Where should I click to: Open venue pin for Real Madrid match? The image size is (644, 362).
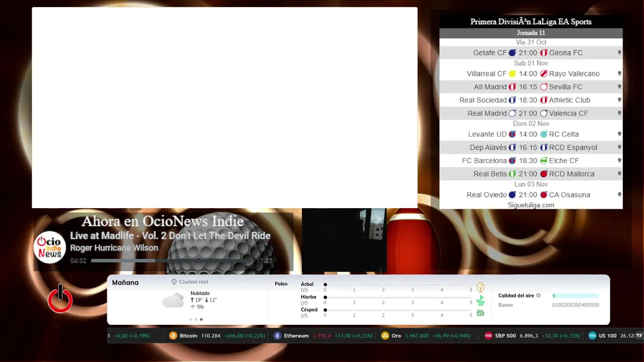pyautogui.click(x=619, y=114)
